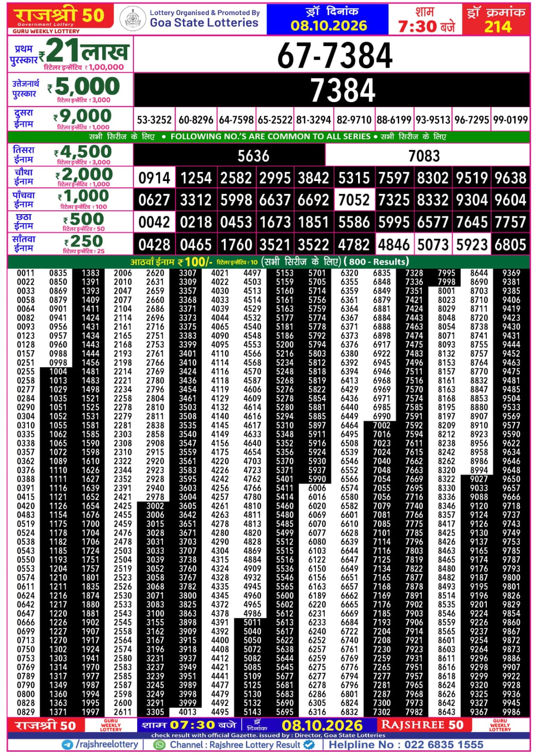
Task: Click eighth prize number 3002
Action: 155,506
